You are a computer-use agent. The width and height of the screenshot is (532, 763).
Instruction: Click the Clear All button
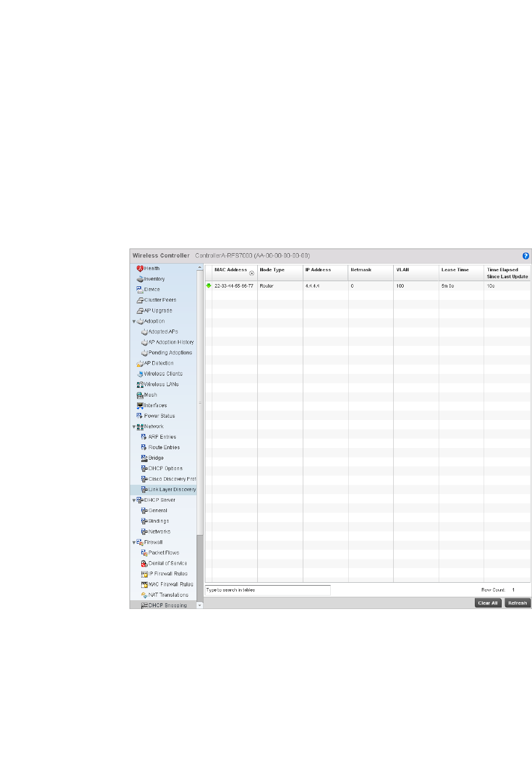click(x=488, y=603)
